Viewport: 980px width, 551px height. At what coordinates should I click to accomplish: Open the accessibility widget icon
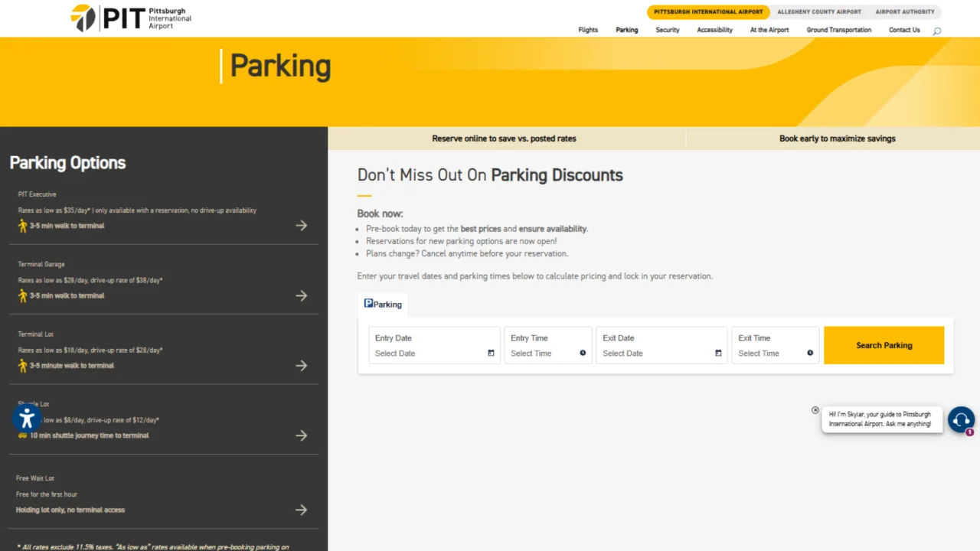[27, 418]
